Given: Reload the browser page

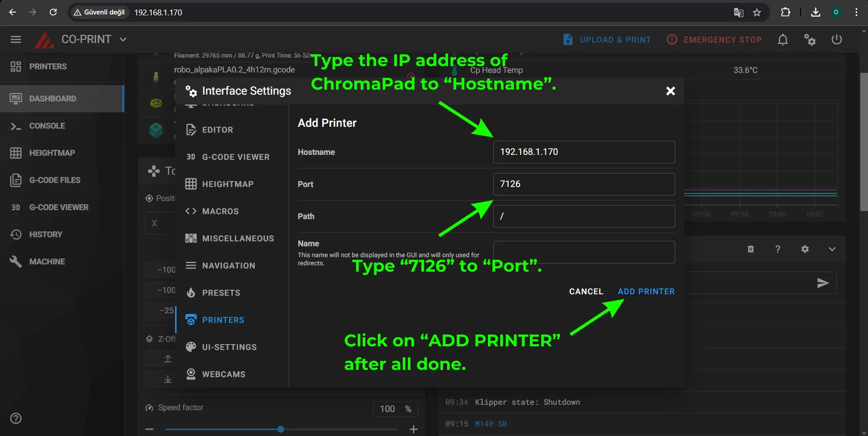Looking at the screenshot, I should point(53,12).
